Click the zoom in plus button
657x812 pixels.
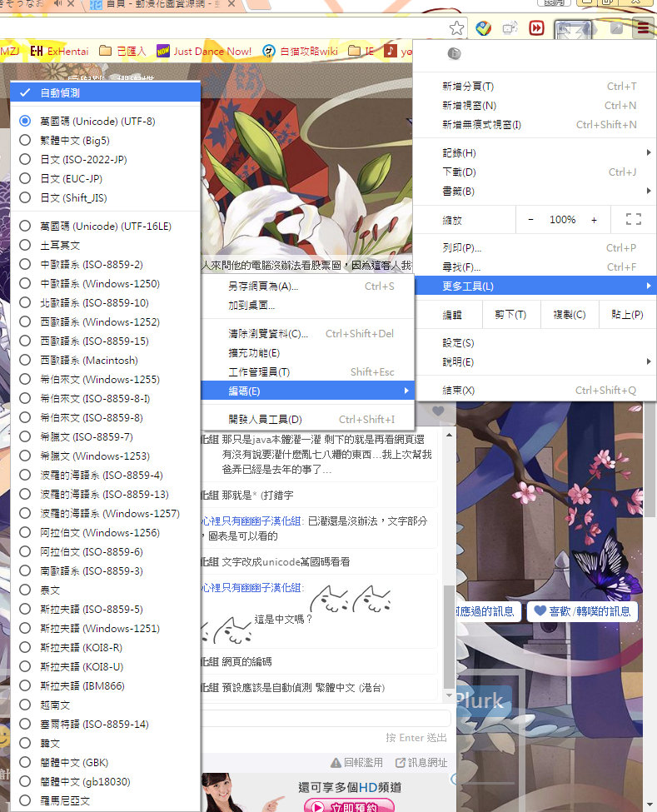[594, 220]
